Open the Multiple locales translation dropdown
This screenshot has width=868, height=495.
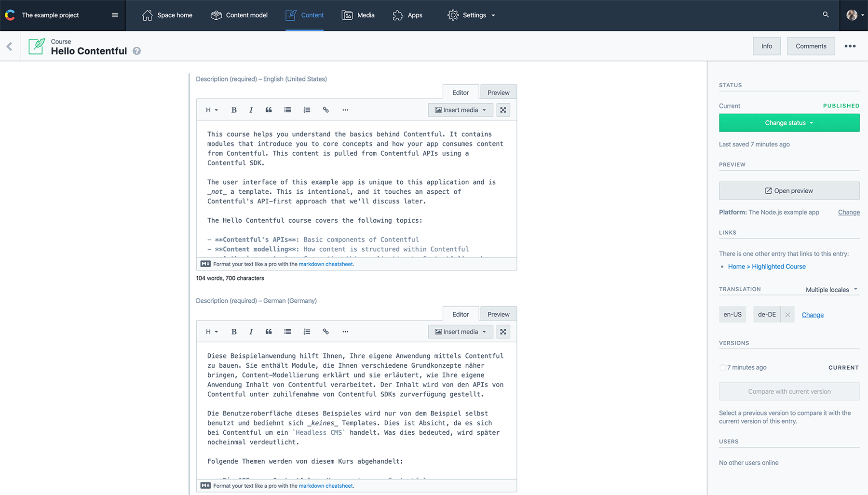click(830, 289)
